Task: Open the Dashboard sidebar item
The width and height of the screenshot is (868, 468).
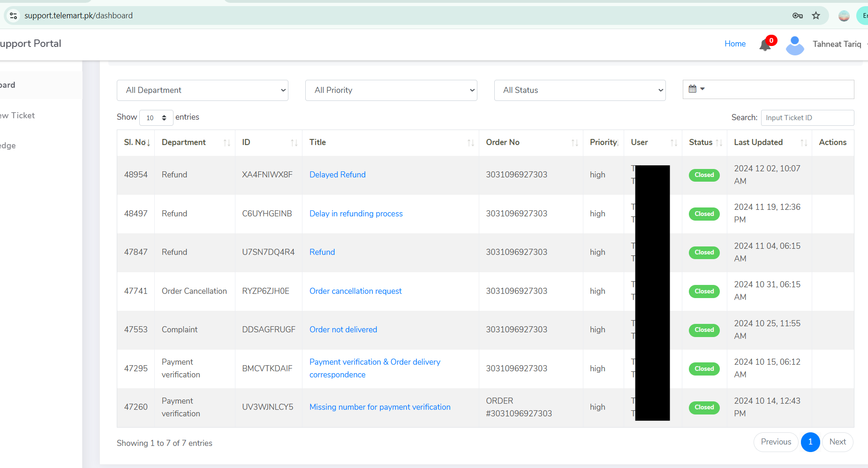Action: (41, 85)
